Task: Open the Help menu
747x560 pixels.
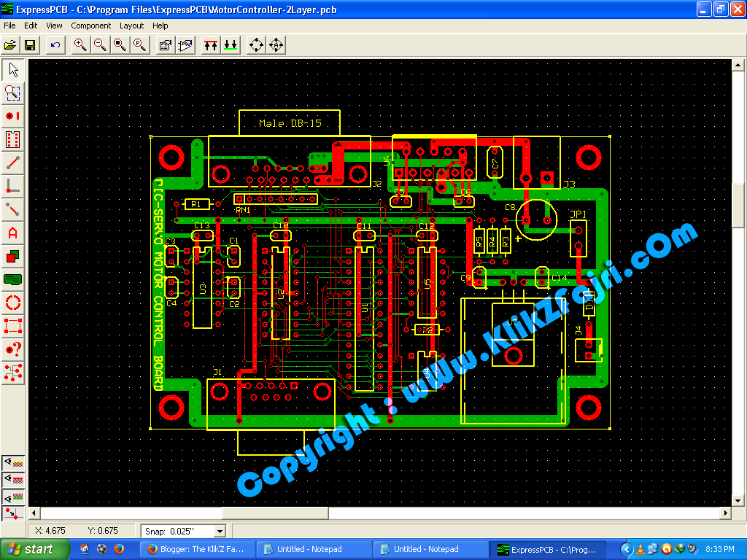Action: (x=160, y=26)
